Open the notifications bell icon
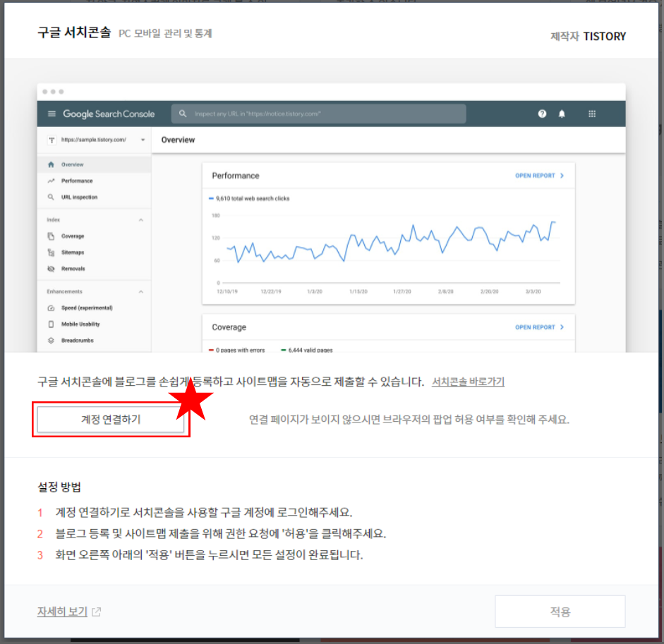The width and height of the screenshot is (664, 644). click(x=562, y=114)
